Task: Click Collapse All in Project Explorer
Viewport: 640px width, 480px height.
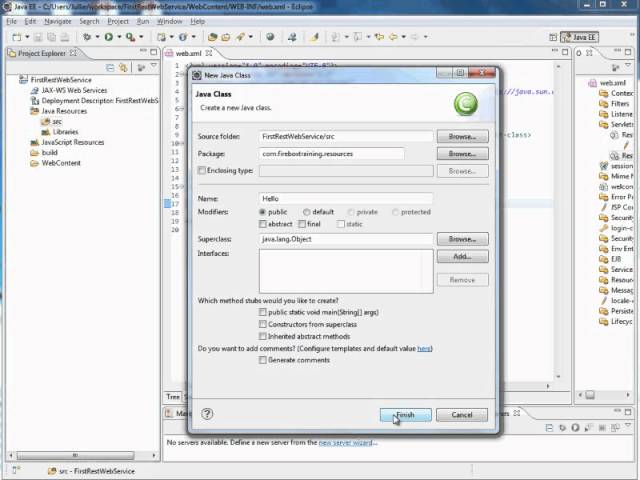Action: click(x=110, y=68)
